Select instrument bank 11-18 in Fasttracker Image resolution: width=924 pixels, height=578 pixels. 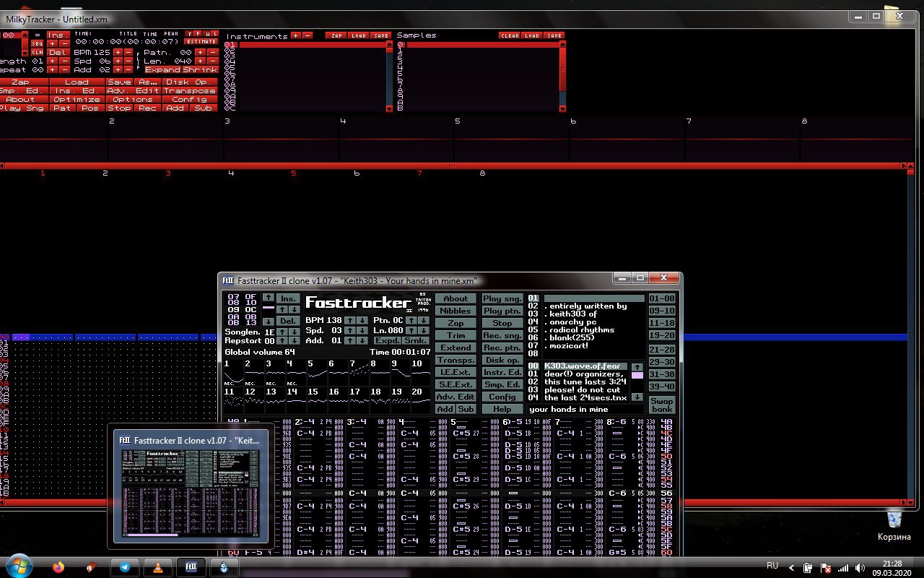click(662, 323)
